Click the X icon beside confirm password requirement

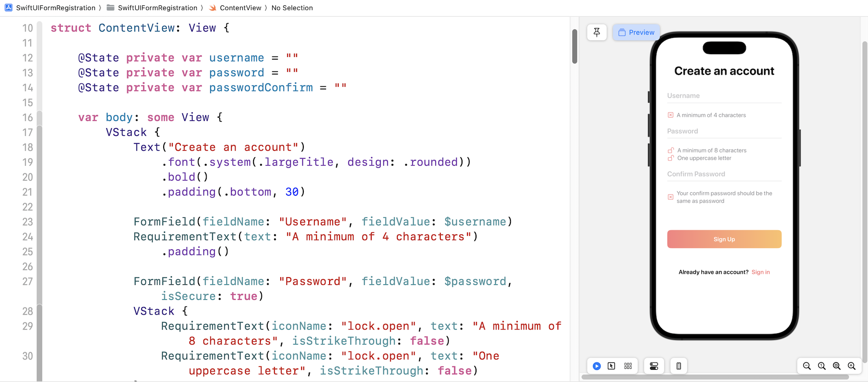pos(670,197)
